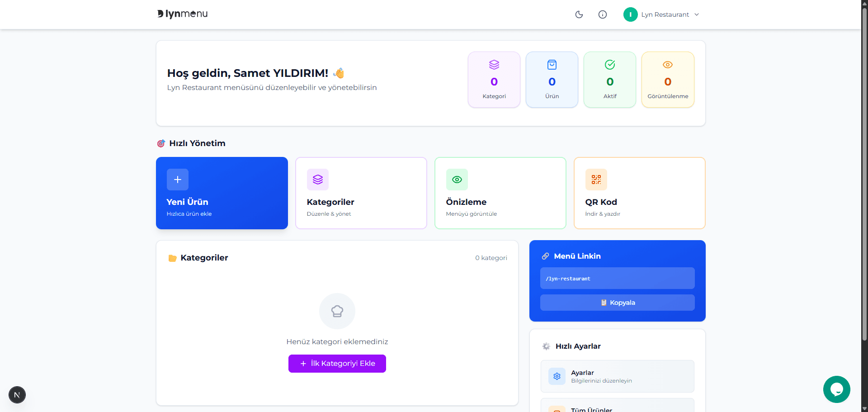
Task: Open Önizleme to preview the menu
Action: click(x=500, y=193)
